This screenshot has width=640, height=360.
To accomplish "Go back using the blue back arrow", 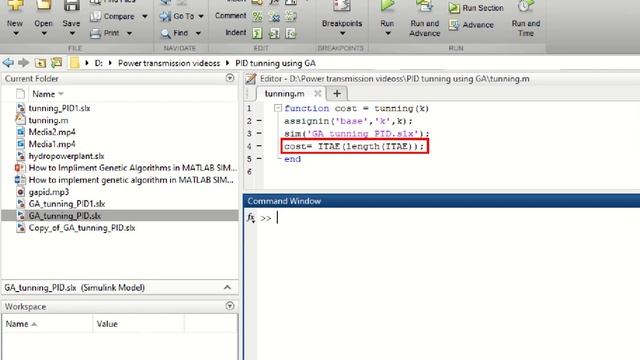I will point(8,63).
